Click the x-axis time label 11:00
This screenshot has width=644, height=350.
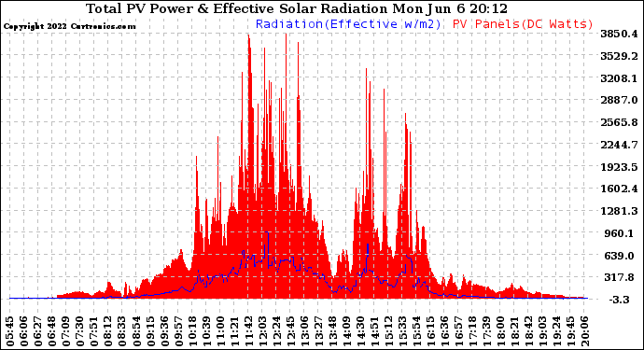coord(220,331)
